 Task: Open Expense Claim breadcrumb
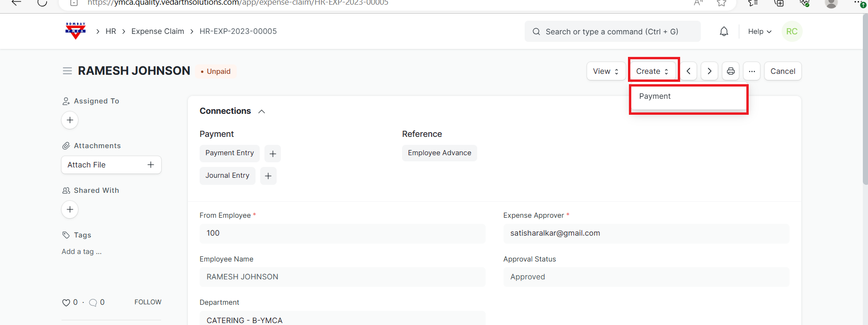[157, 31]
